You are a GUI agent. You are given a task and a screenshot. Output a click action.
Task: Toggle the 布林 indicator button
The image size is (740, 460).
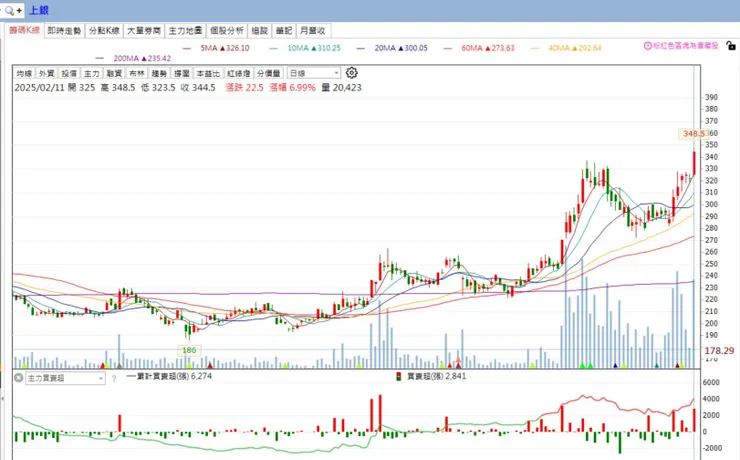pyautogui.click(x=137, y=73)
